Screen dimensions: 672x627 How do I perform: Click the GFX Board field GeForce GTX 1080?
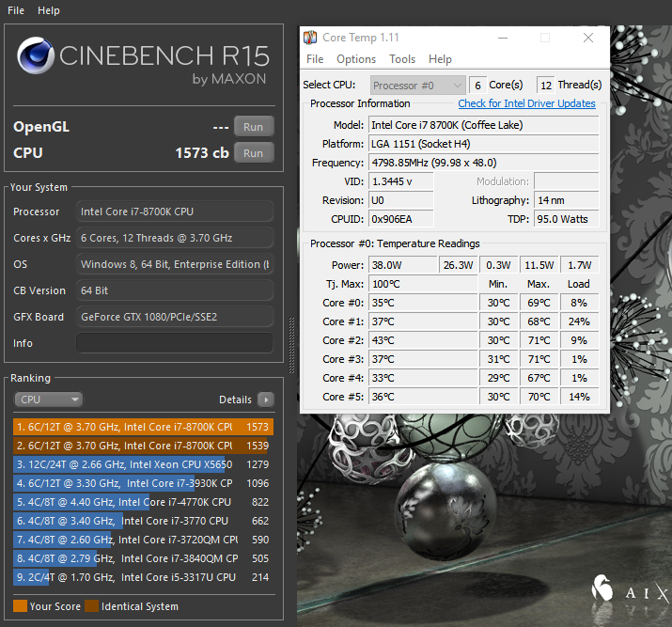point(175,317)
